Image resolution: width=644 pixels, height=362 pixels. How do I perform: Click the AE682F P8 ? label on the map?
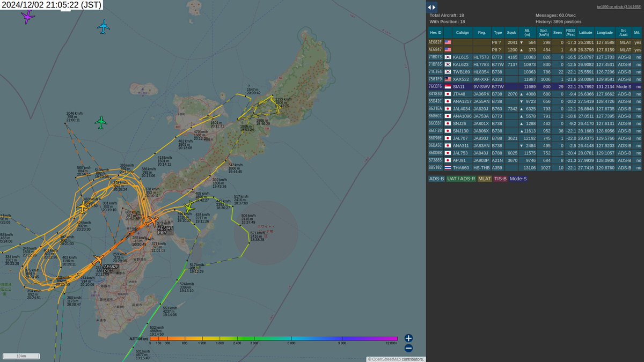(111, 269)
